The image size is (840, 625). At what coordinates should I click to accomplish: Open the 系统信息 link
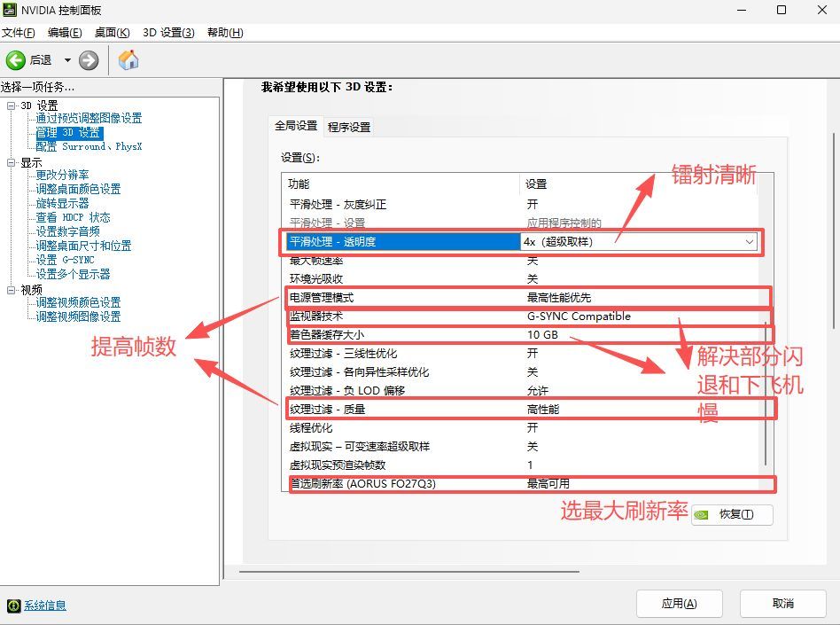click(x=45, y=605)
